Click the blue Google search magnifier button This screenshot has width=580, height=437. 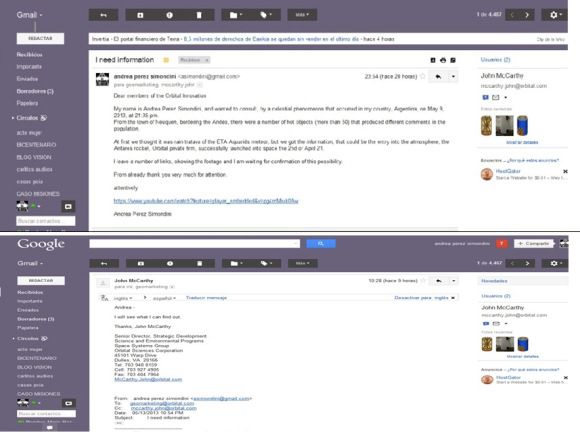tap(321, 243)
